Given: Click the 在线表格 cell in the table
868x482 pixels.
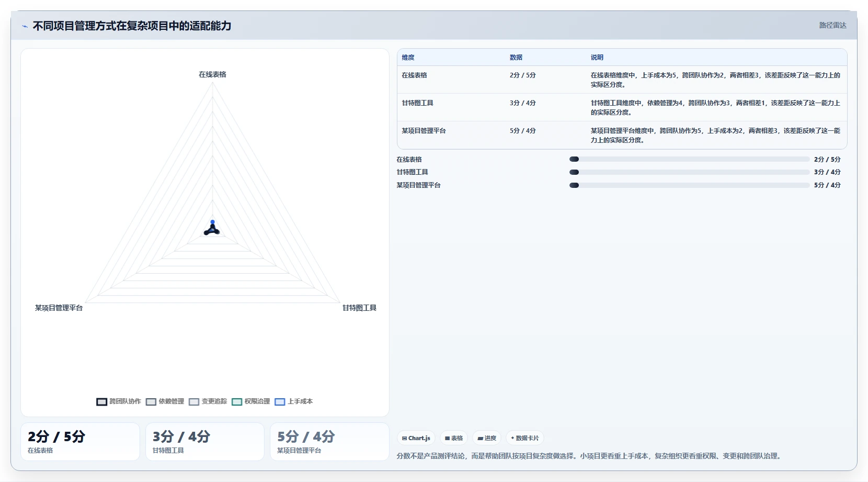Looking at the screenshot, I should [x=414, y=75].
